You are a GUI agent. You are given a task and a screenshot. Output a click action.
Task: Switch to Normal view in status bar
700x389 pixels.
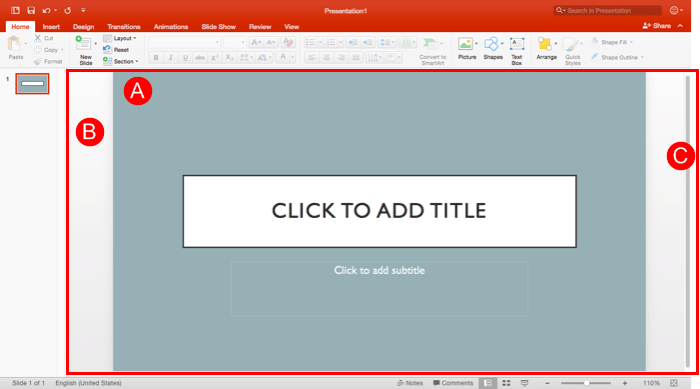(x=488, y=383)
